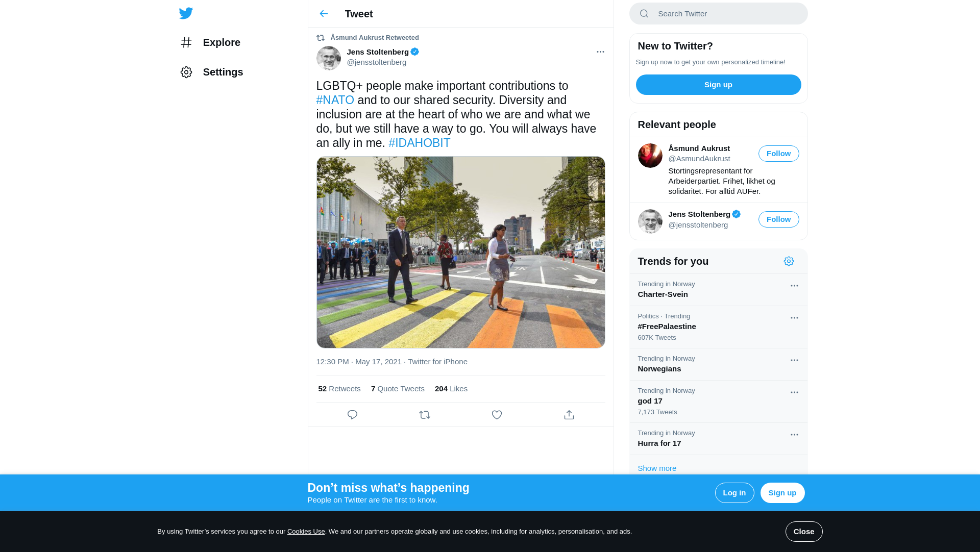Open more options for #FreePalaestine trend
This screenshot has height=552, width=980.
(x=794, y=318)
